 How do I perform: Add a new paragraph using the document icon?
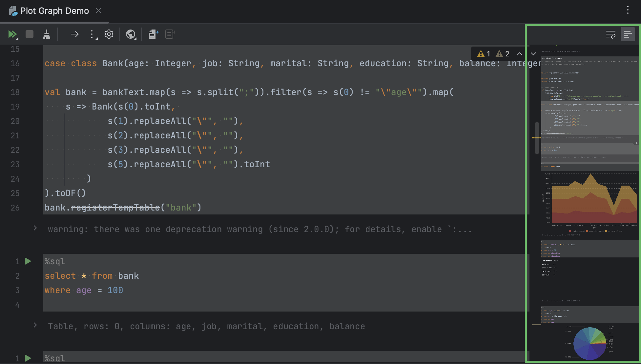click(153, 34)
